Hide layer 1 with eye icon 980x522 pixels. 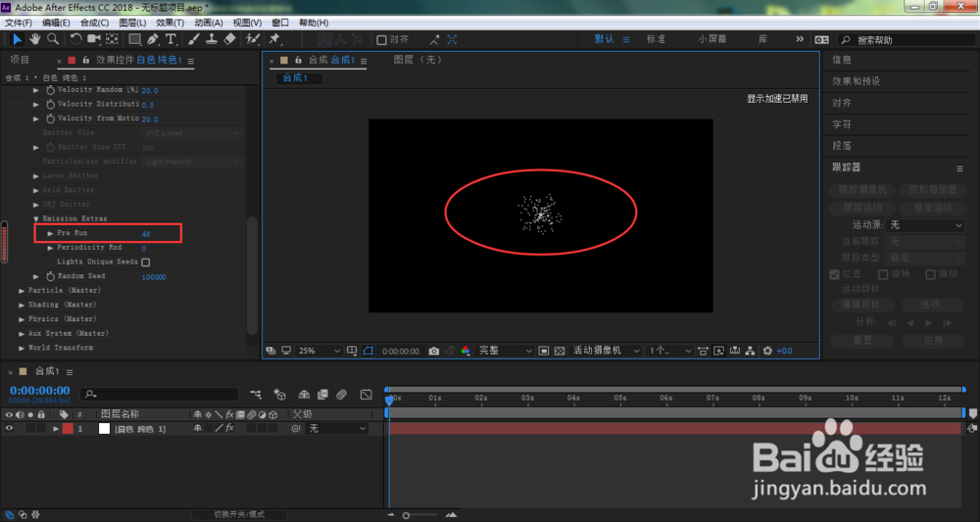[9, 429]
